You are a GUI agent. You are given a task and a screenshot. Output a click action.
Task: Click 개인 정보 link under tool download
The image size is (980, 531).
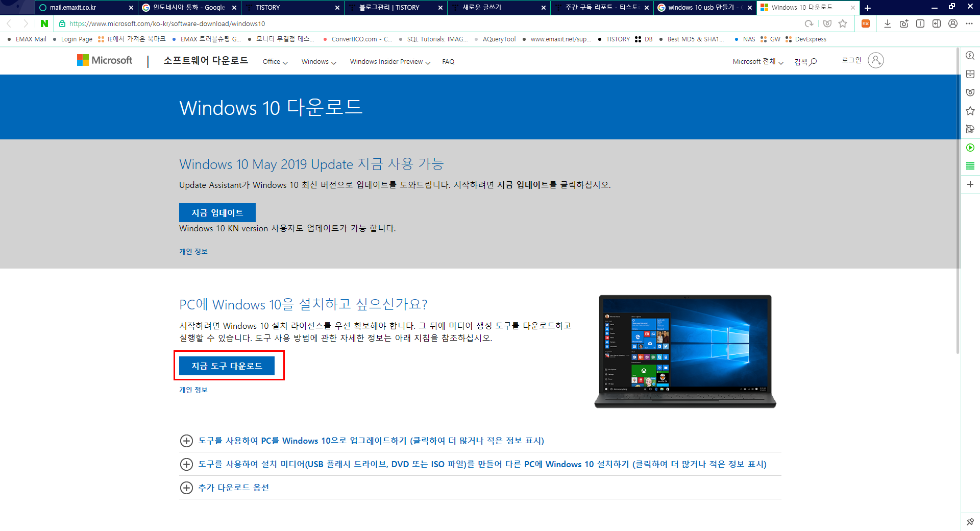click(x=193, y=390)
